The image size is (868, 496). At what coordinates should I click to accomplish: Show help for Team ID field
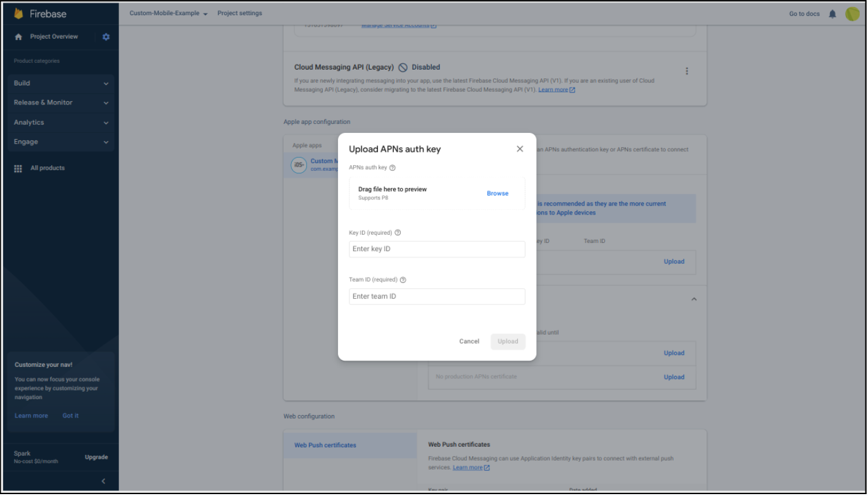point(403,280)
